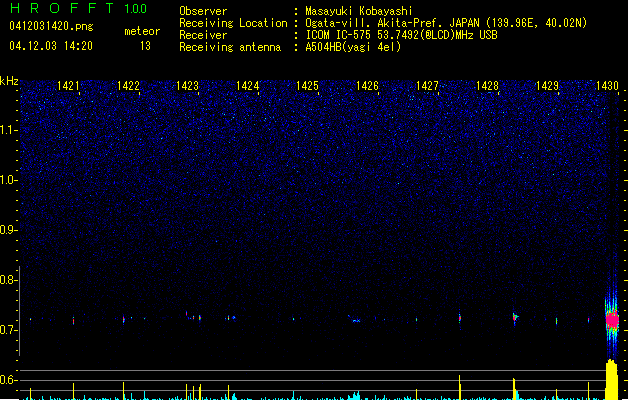Click the ICOM IC-575 53.7492 receiver text
629x400 pixels.
tap(401, 35)
